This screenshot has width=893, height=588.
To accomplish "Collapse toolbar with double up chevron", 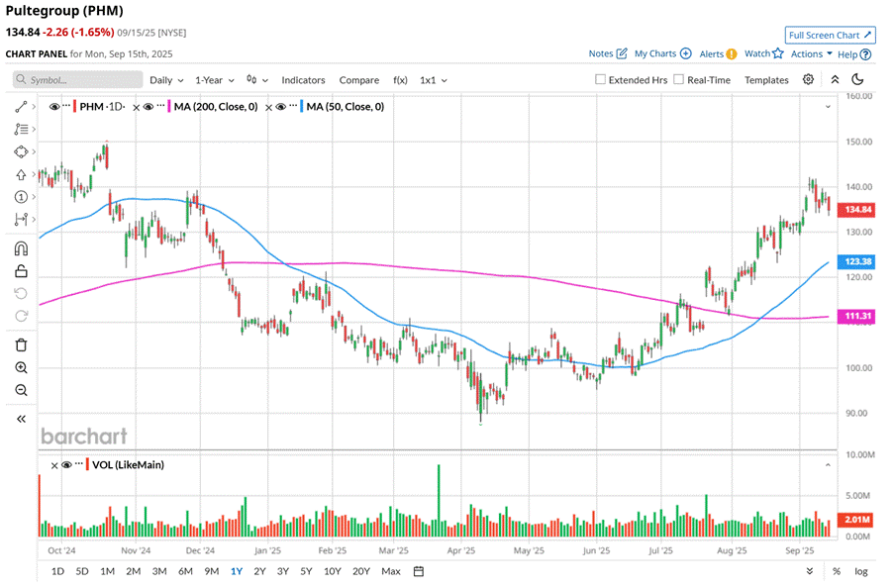I will point(835,80).
